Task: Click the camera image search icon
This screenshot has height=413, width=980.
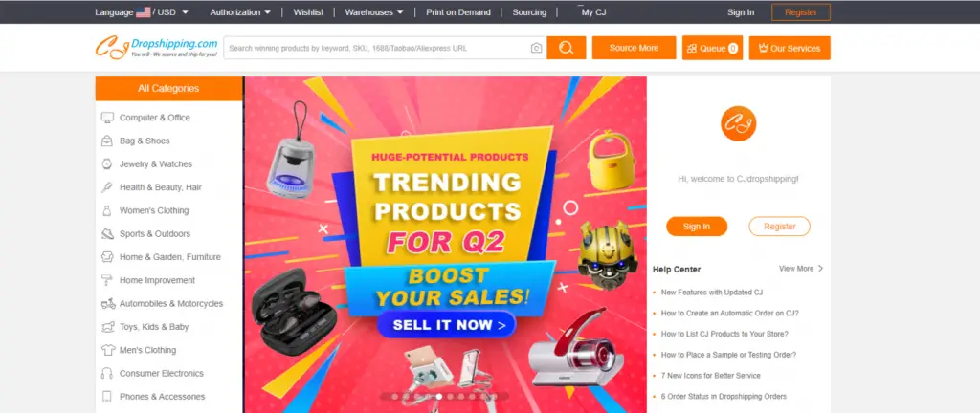Action: (536, 48)
